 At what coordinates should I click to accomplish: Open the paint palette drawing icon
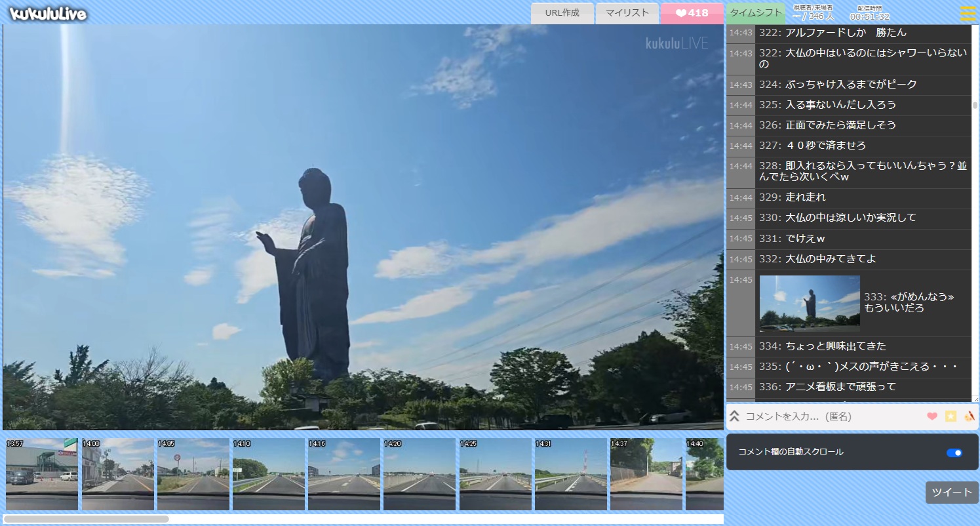(x=970, y=416)
